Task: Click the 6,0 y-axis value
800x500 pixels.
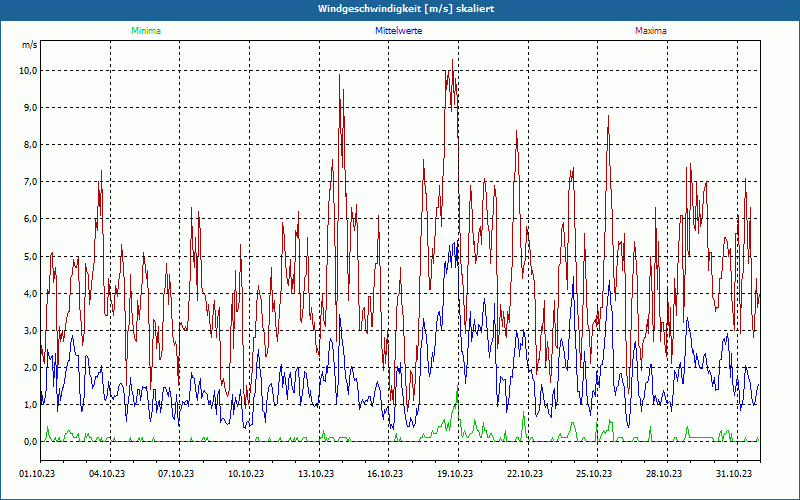Action: pos(31,219)
